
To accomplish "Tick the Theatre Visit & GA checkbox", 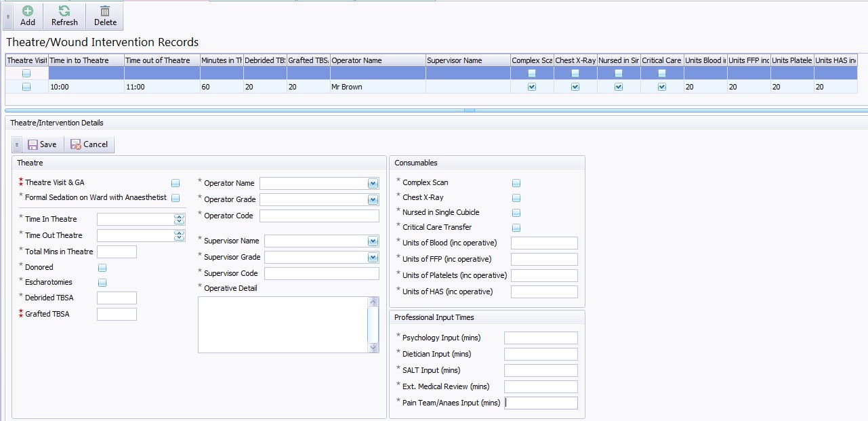I will (x=175, y=183).
